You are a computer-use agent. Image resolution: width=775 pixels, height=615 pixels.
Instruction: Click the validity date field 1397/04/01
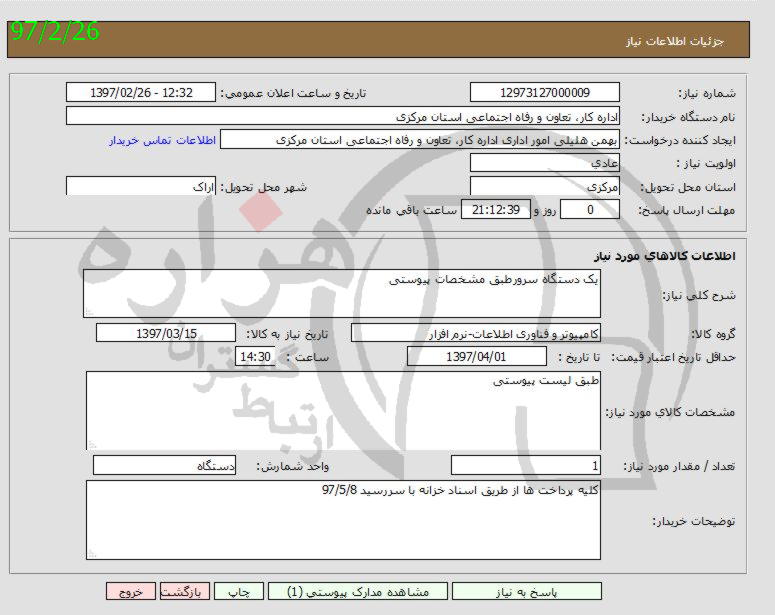(477, 356)
